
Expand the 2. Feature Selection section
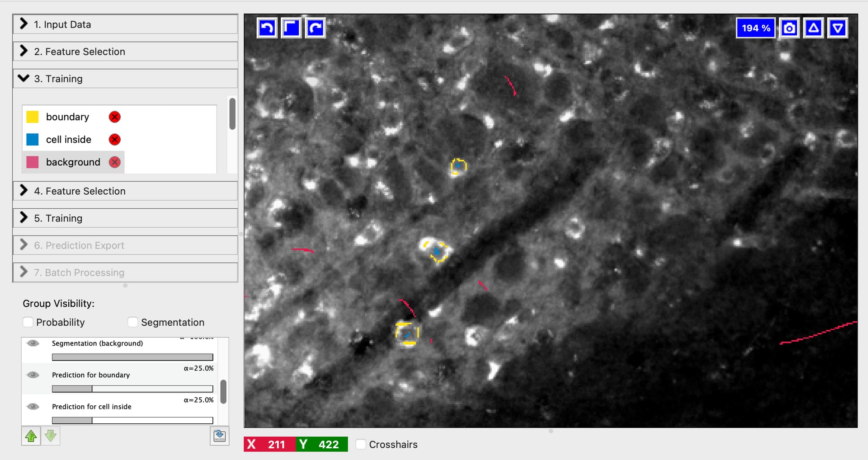pyautogui.click(x=125, y=52)
